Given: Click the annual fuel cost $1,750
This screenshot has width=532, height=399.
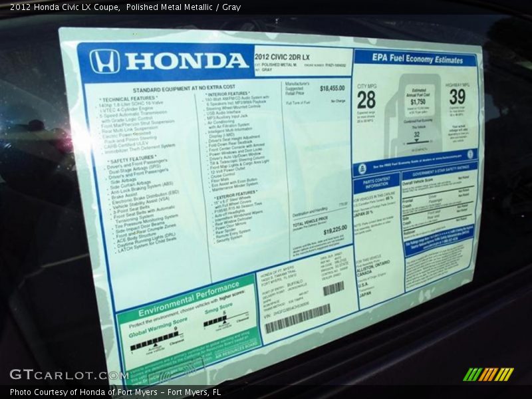Looking at the screenshot, I should pyautogui.click(x=418, y=102).
